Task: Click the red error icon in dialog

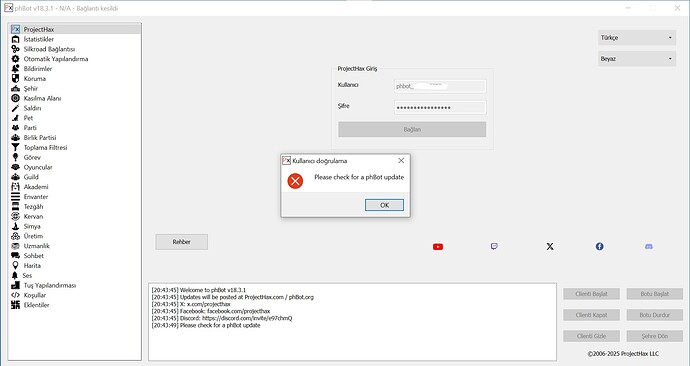Action: pyautogui.click(x=295, y=181)
